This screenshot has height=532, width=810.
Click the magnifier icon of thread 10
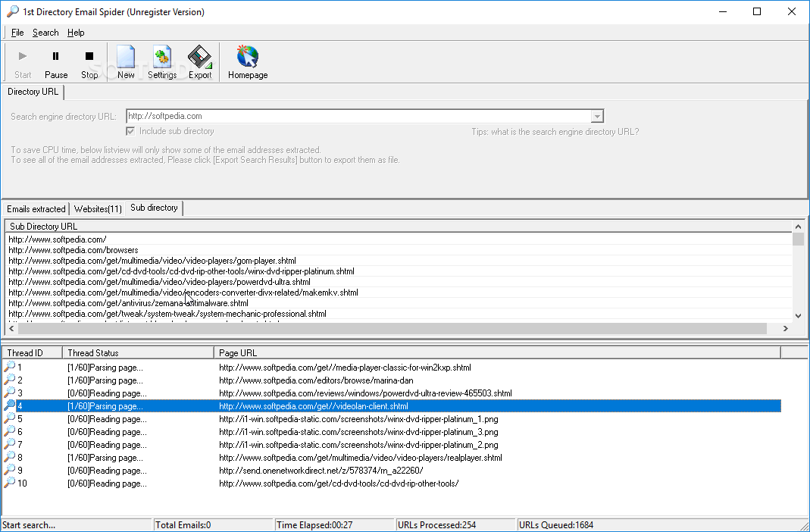pyautogui.click(x=9, y=483)
